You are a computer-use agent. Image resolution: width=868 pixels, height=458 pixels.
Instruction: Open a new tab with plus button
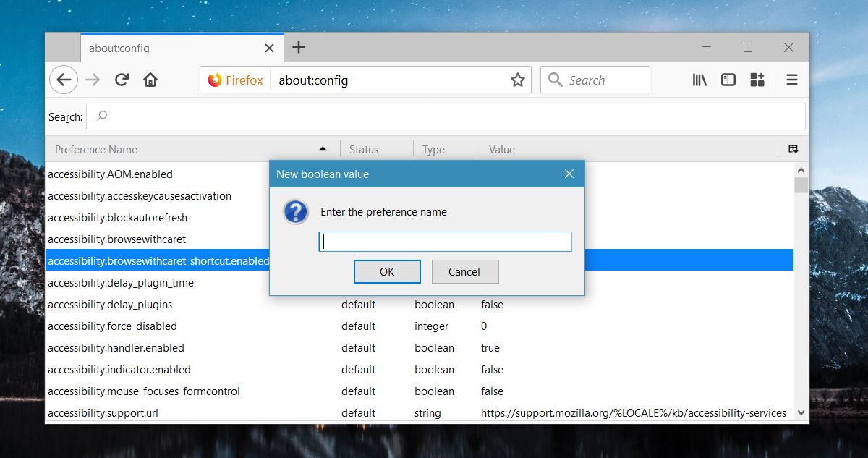[299, 48]
